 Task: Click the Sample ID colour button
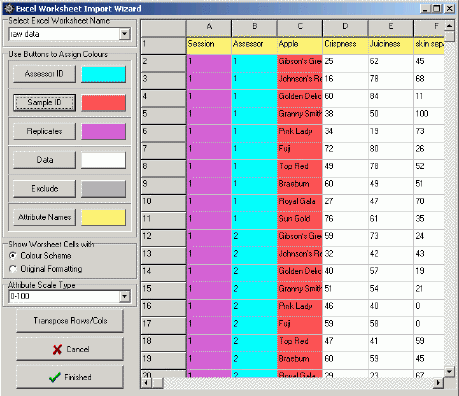44,102
